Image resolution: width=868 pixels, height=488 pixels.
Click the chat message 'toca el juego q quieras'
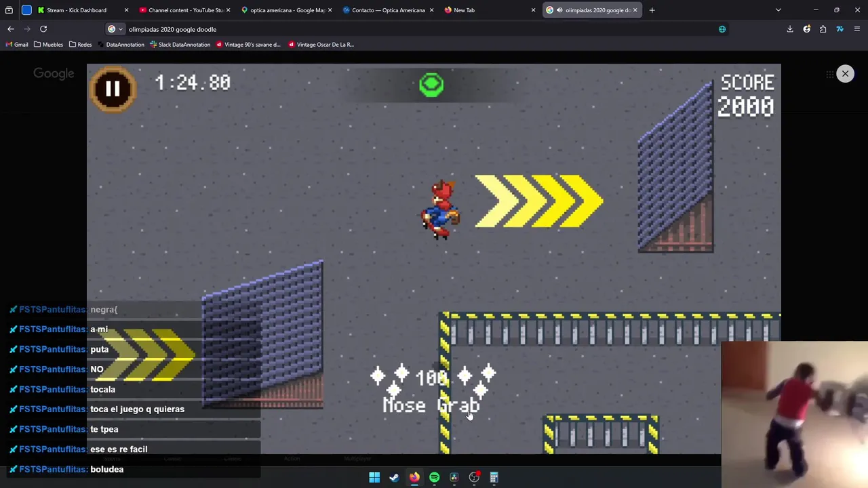[x=137, y=409]
